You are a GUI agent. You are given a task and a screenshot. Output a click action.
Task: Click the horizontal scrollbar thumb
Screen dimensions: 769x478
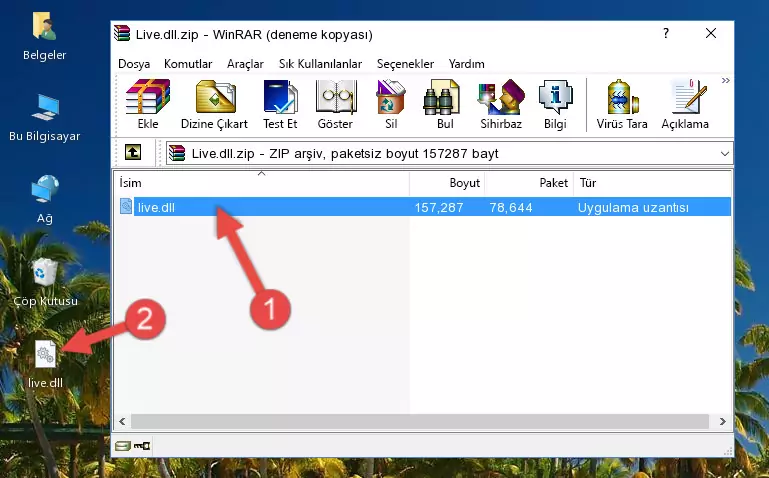point(420,421)
